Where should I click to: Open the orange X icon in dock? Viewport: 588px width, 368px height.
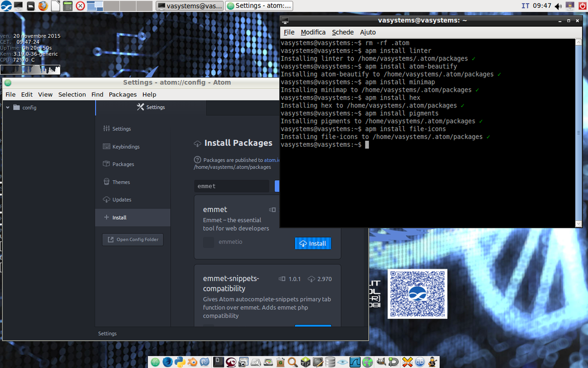coord(407,362)
